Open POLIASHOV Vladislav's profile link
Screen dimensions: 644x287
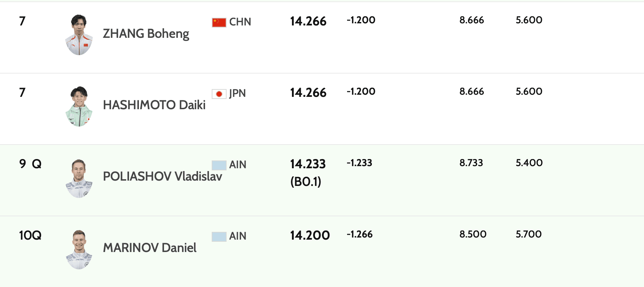(x=162, y=176)
